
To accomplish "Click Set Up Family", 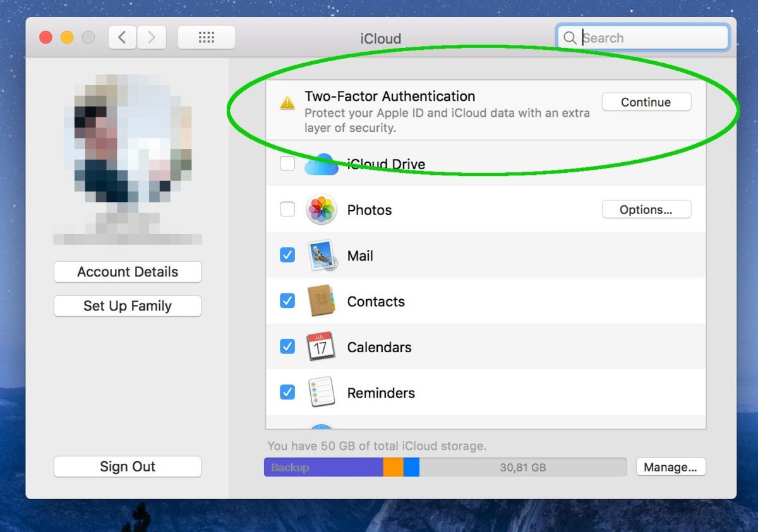I will [x=128, y=306].
